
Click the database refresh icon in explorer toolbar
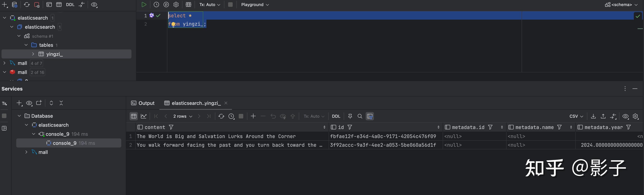[27, 5]
